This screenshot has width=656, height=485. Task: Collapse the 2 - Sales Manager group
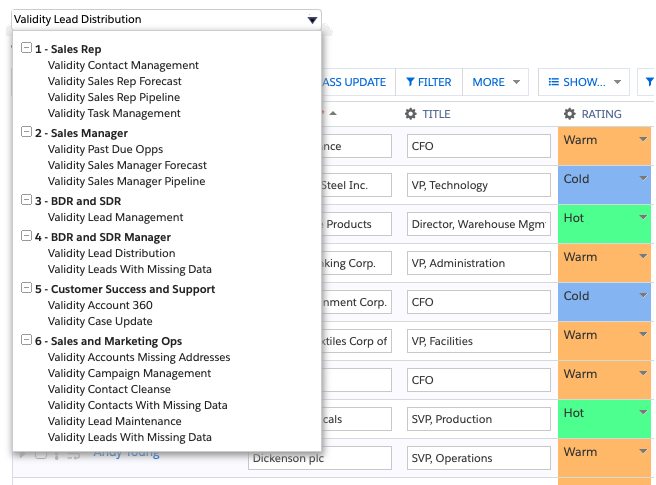[x=26, y=132]
